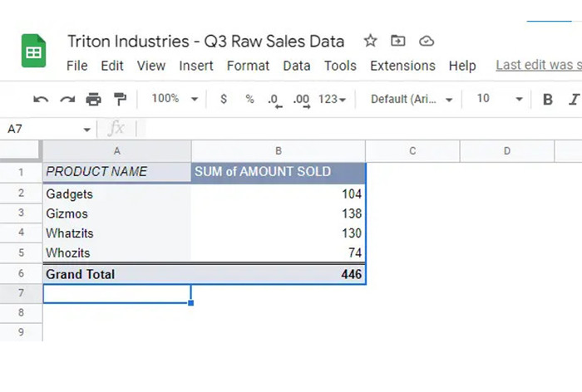Viewport: 582px width, 392px height.
Task: Open the Insert menu
Action: click(x=196, y=66)
